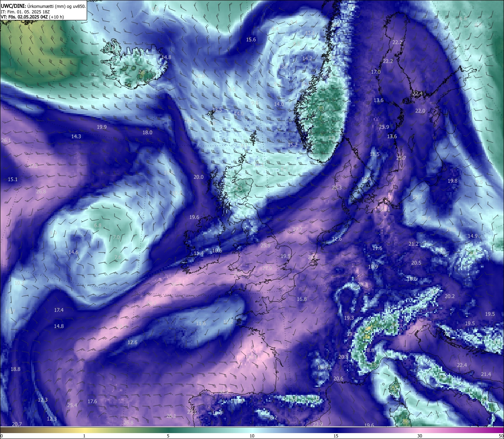Click the map value '27.9'
Image resolution: width=504 pixels, height=439 pixels.
267,268
